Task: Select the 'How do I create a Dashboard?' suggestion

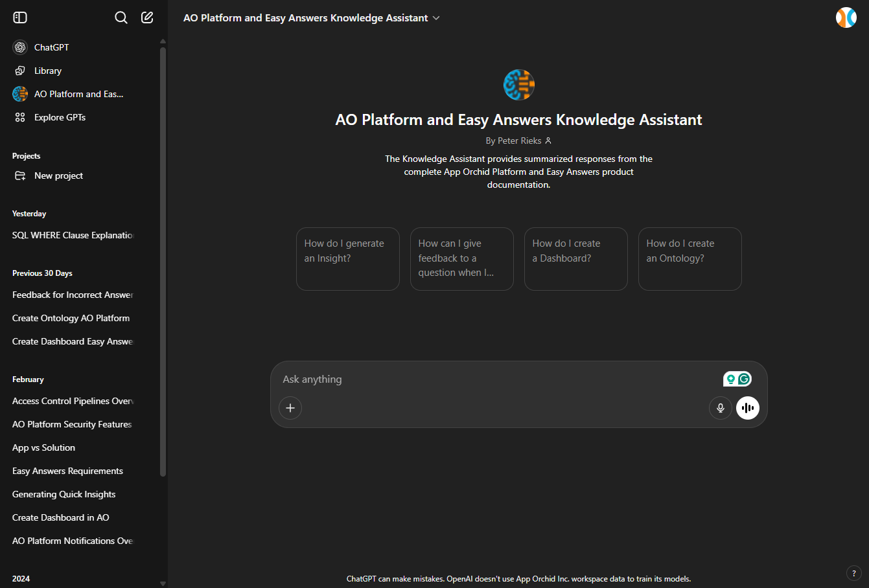Action: point(575,258)
